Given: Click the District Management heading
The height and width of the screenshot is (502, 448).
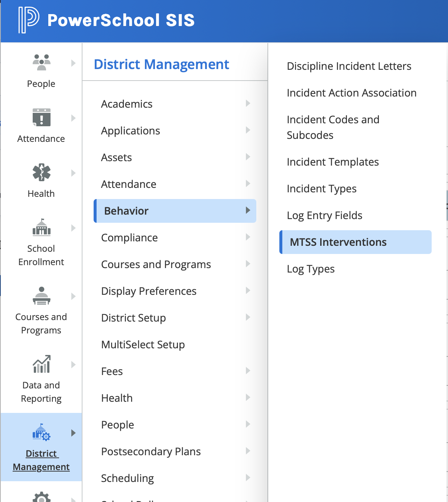Looking at the screenshot, I should (x=161, y=64).
